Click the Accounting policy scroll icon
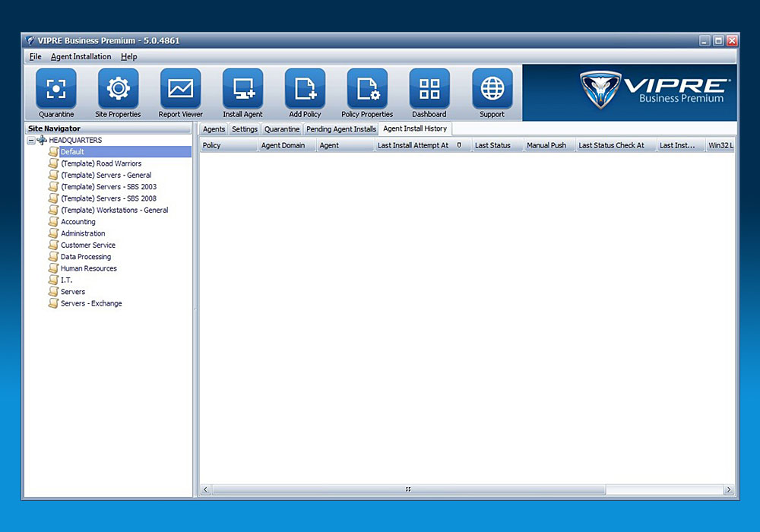This screenshot has width=760, height=532. pos(54,221)
